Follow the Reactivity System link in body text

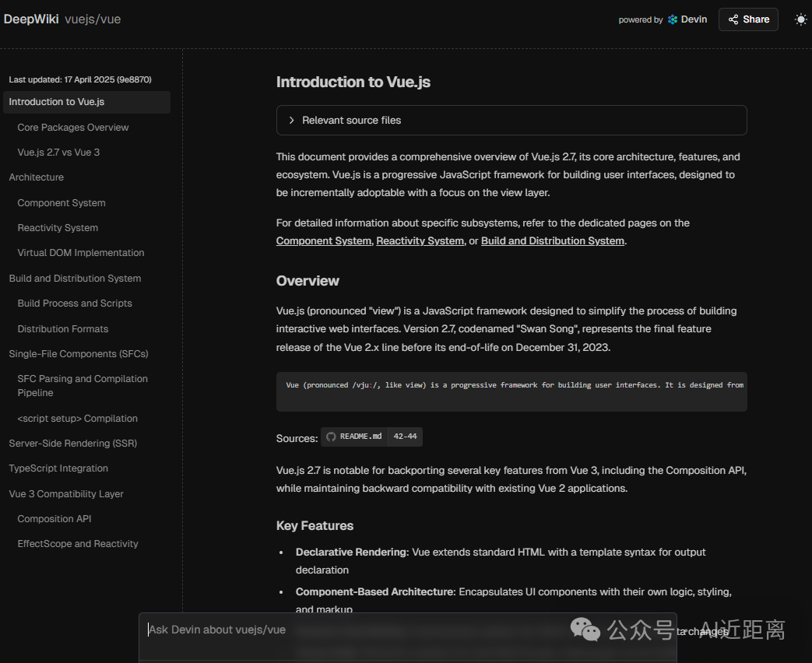[420, 240]
